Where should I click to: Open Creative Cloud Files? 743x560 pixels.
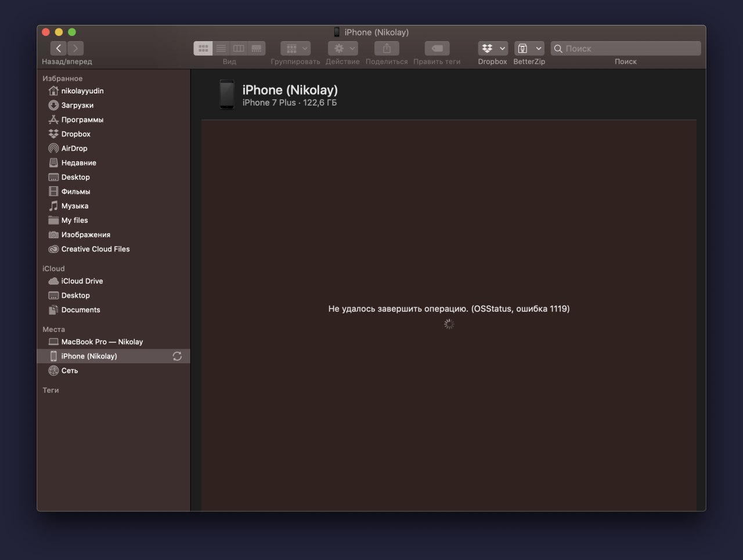pyautogui.click(x=114, y=249)
